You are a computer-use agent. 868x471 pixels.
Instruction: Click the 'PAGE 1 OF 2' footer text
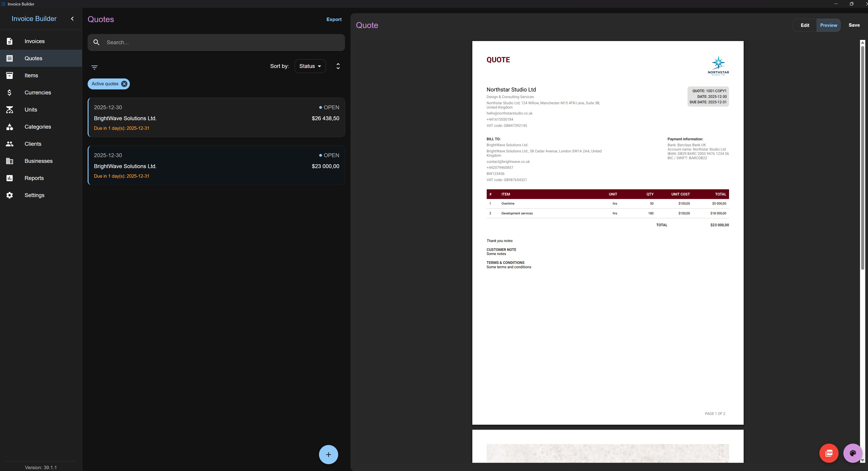pyautogui.click(x=715, y=414)
